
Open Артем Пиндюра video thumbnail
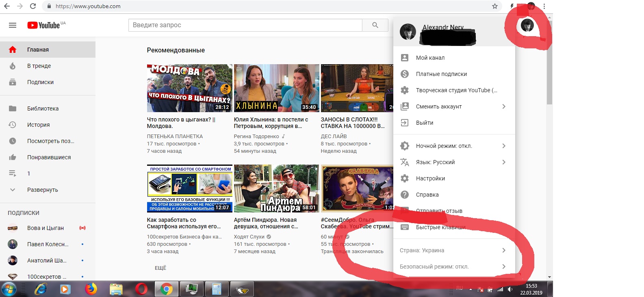[x=276, y=189]
